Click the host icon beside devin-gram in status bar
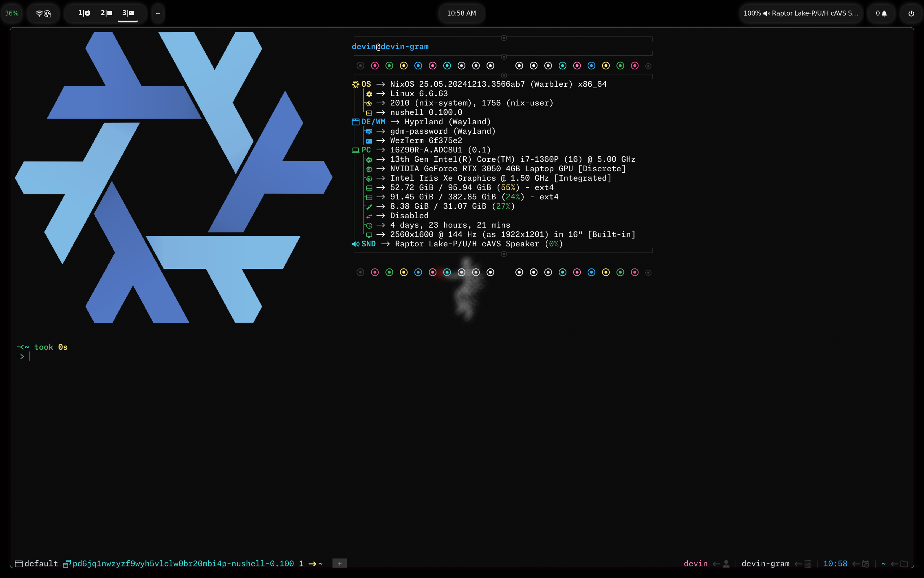Viewport: 924px width, 578px height. click(808, 564)
